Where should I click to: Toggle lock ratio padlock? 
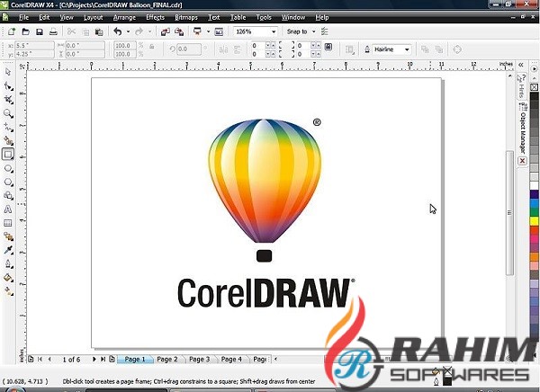(151, 47)
